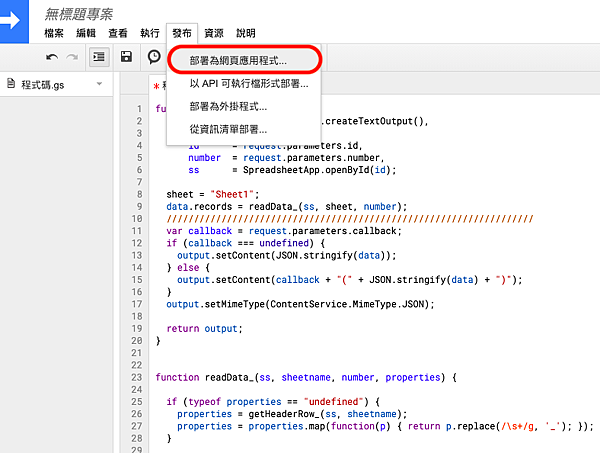600x453 pixels.
Task: Close the open 發布 menu
Action: tap(182, 33)
